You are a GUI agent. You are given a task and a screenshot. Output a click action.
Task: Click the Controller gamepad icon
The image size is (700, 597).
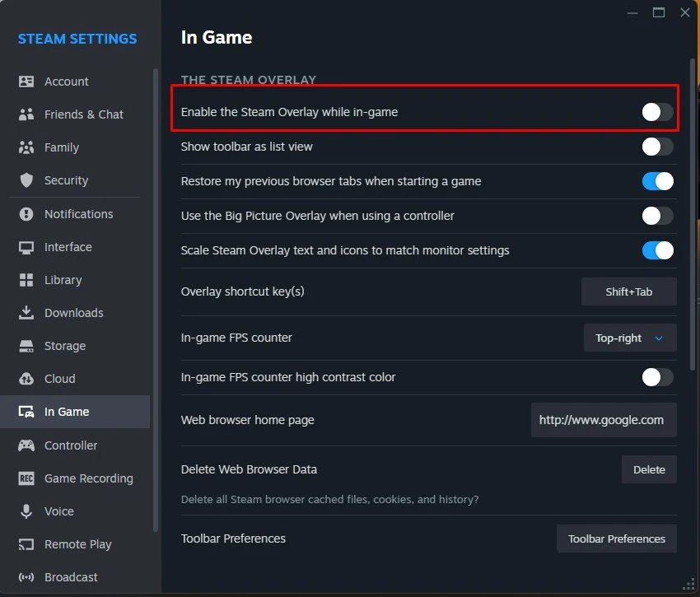tap(26, 445)
